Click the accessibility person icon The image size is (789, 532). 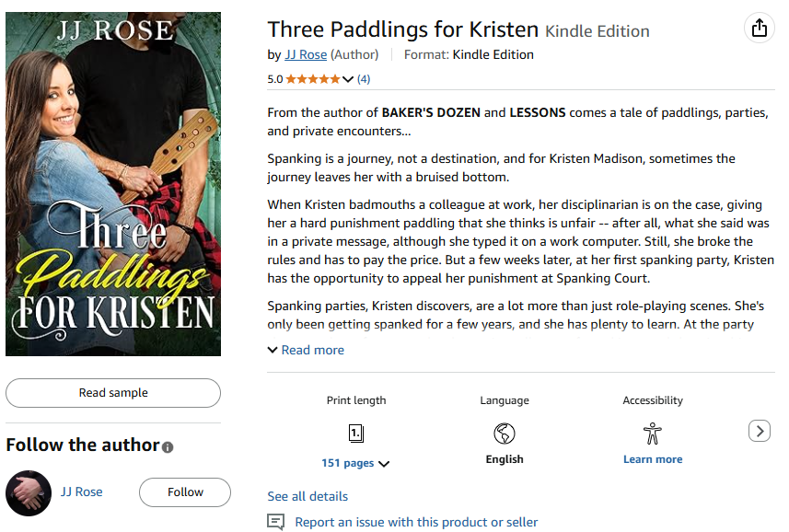pyautogui.click(x=653, y=434)
